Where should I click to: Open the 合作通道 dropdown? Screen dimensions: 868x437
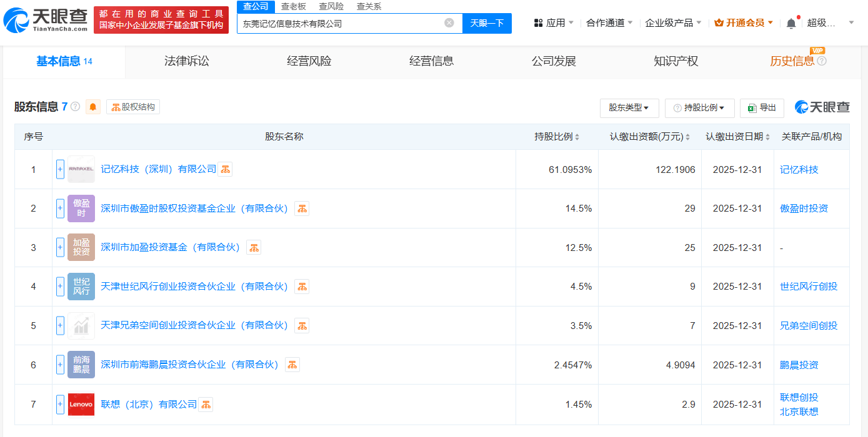609,23
